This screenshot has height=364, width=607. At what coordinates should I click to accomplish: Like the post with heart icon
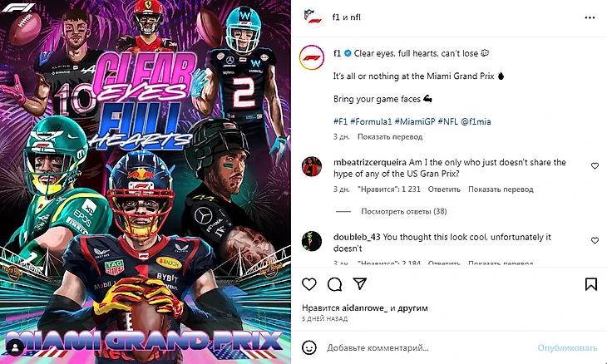tap(309, 284)
